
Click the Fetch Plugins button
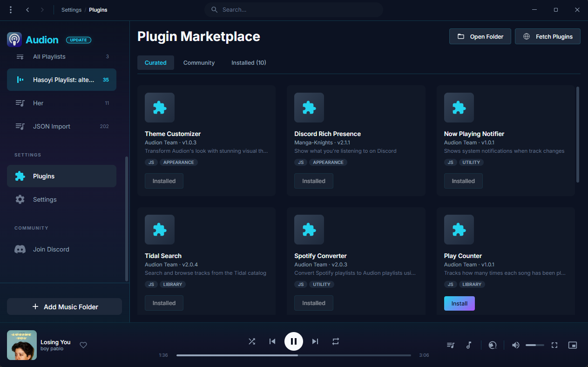[x=547, y=36]
